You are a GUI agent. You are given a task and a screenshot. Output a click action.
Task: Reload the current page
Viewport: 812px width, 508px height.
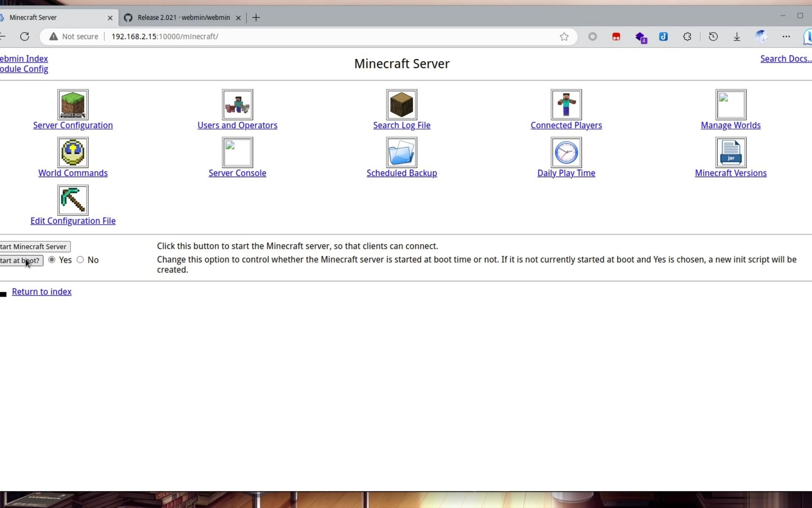(25, 36)
